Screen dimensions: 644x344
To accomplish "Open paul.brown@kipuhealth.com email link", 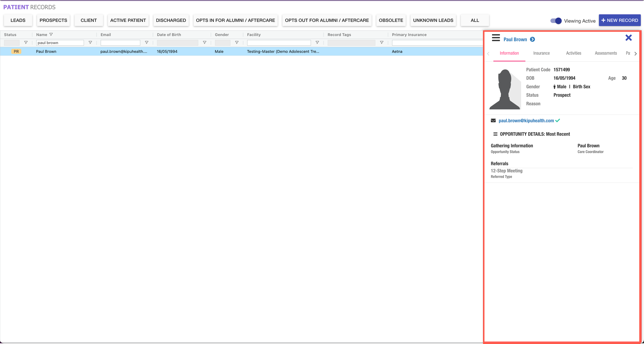I will click(526, 121).
